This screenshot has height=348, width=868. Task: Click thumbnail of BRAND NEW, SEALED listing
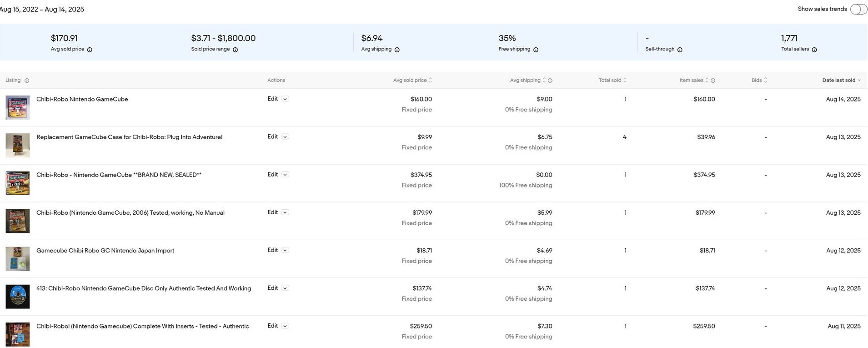[18, 183]
